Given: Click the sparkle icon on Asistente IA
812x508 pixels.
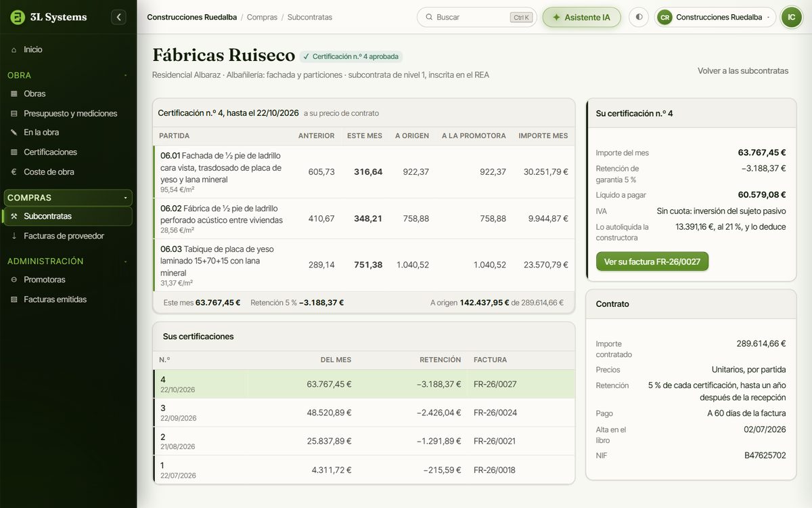Looking at the screenshot, I should 556,17.
